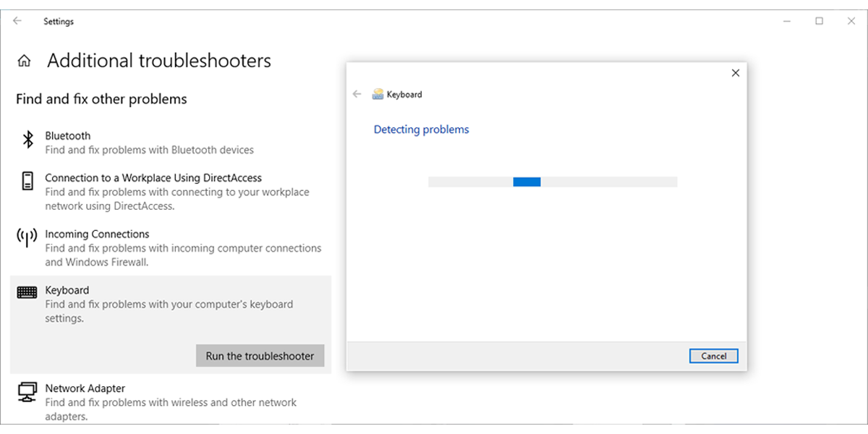Image resolution: width=868 pixels, height=434 pixels.
Task: Click the Keyboard troubleshooter icon
Action: pyautogui.click(x=27, y=292)
